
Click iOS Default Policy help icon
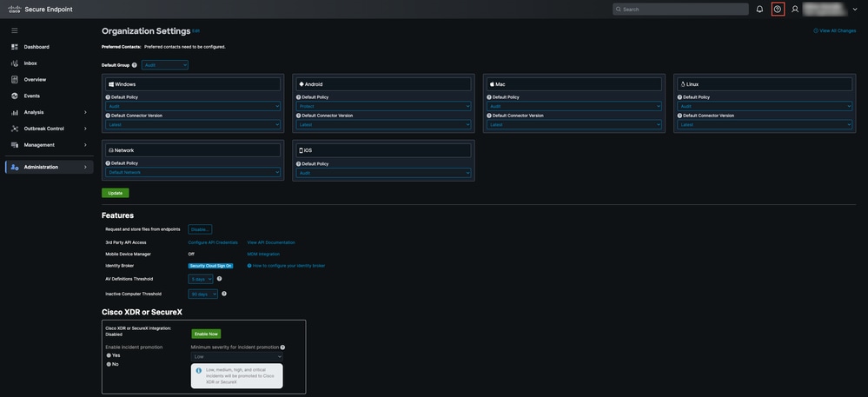pos(298,164)
